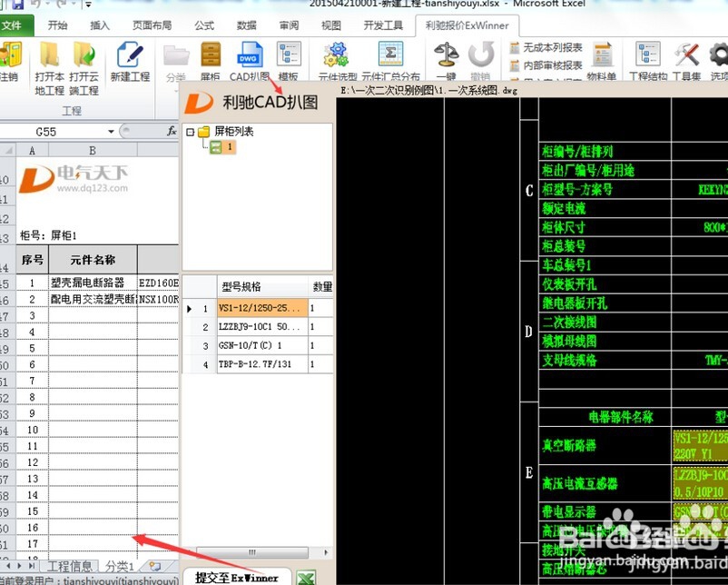Image resolution: width=728 pixels, height=585 pixels.
Task: Switch to the 开发工具 ribbon tab
Action: click(383, 25)
